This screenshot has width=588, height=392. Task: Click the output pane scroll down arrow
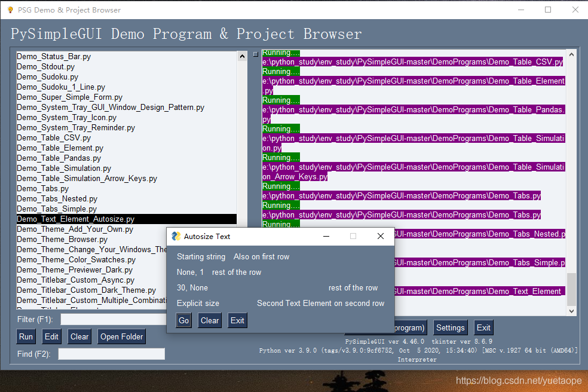coord(571,311)
